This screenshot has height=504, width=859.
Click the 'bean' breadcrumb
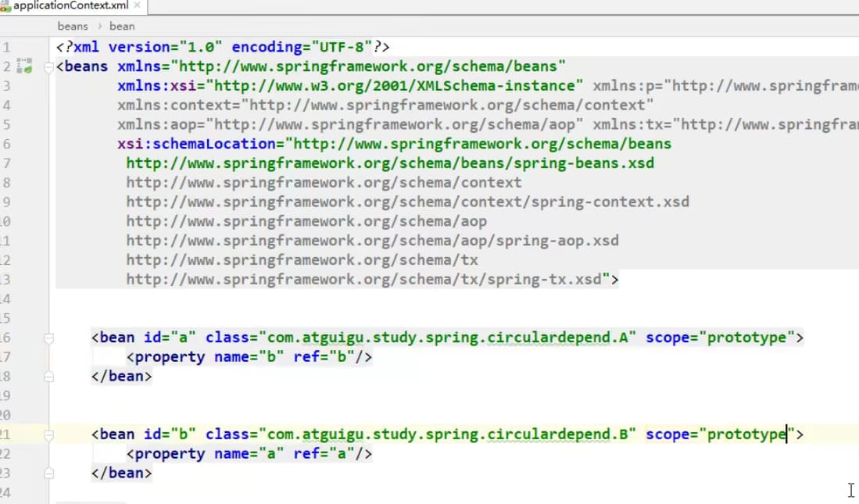pyautogui.click(x=122, y=27)
